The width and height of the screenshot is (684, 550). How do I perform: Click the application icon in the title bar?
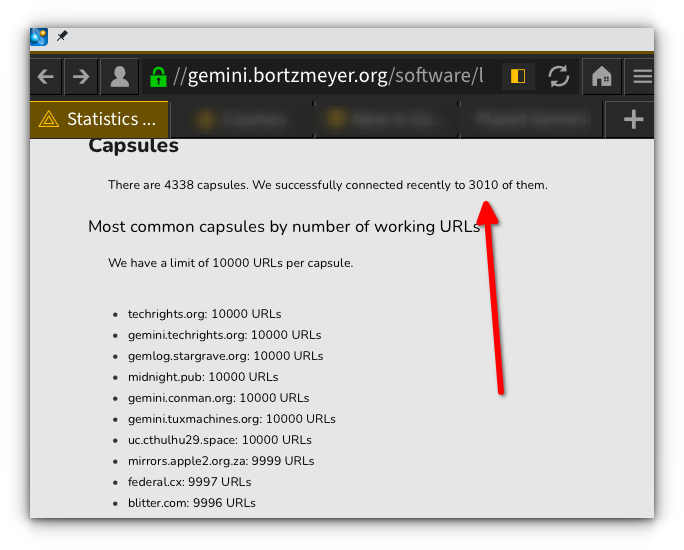(39, 37)
